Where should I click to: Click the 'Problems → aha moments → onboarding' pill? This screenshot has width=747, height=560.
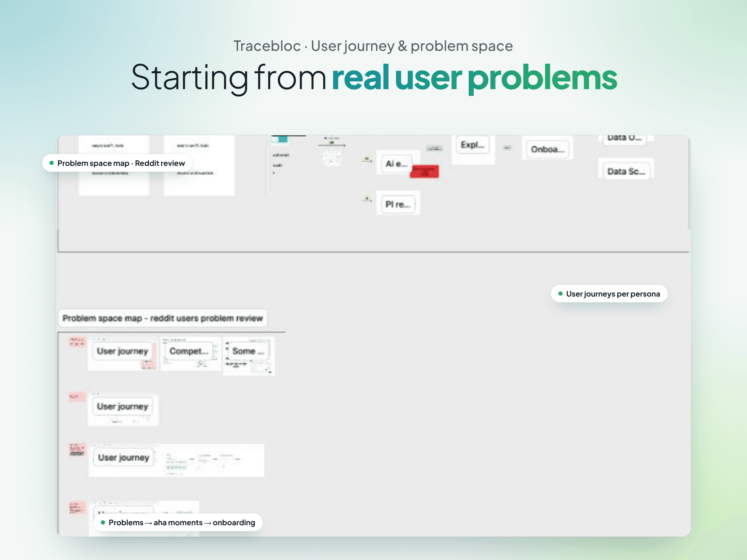178,522
